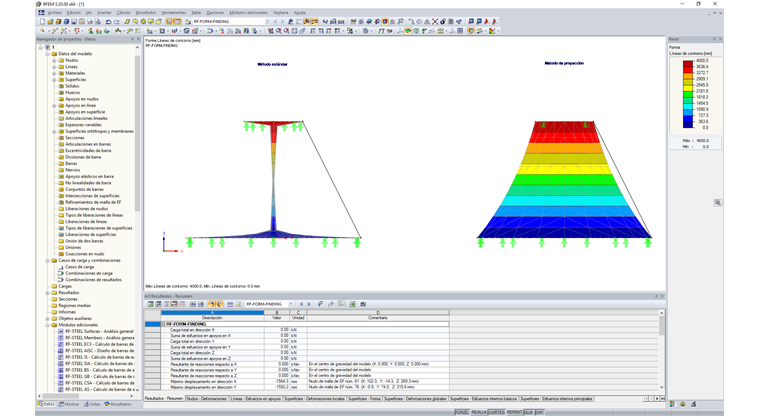Toggle FORZC in the status bar
The image size is (760, 416).
[x=461, y=412]
